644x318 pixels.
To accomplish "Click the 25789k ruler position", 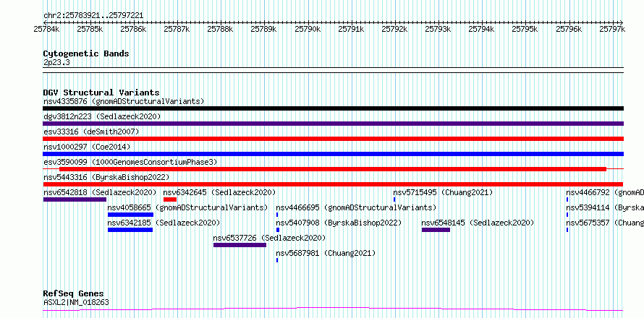I will tap(264, 29).
